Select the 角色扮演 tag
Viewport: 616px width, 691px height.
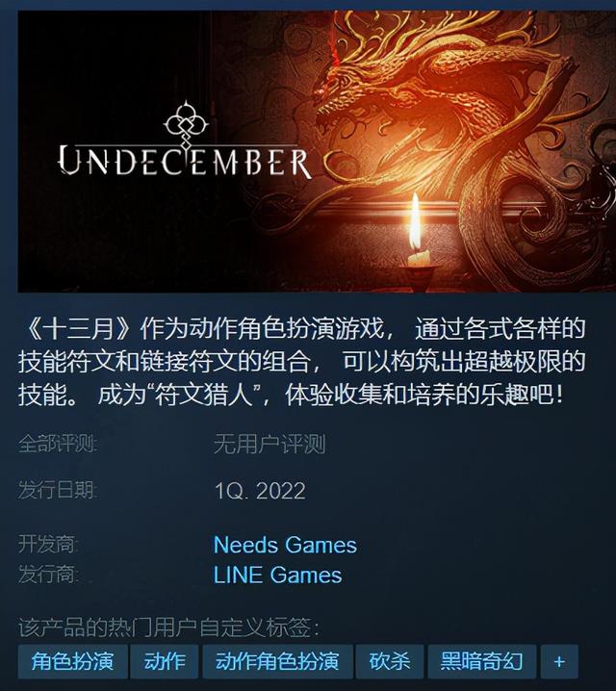click(73, 661)
